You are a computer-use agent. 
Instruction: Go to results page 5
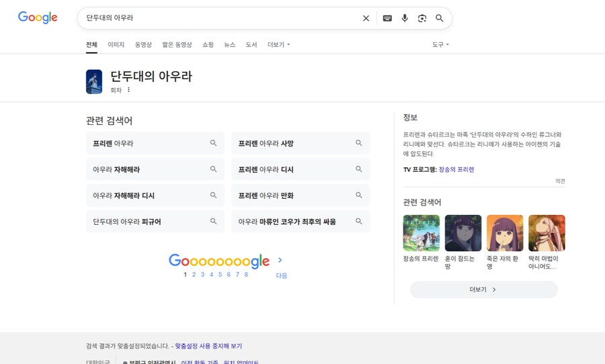click(x=220, y=275)
